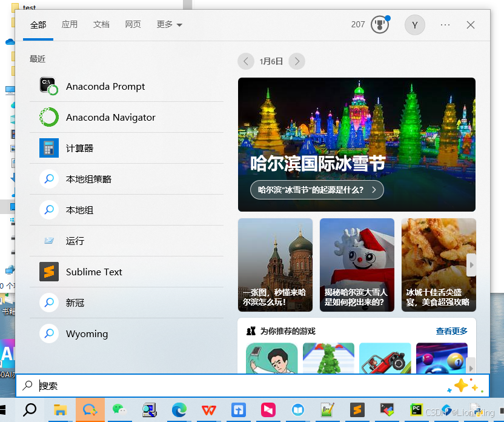The height and width of the screenshot is (422, 504).
Task: Open the 运行 Run entry
Action: point(75,241)
